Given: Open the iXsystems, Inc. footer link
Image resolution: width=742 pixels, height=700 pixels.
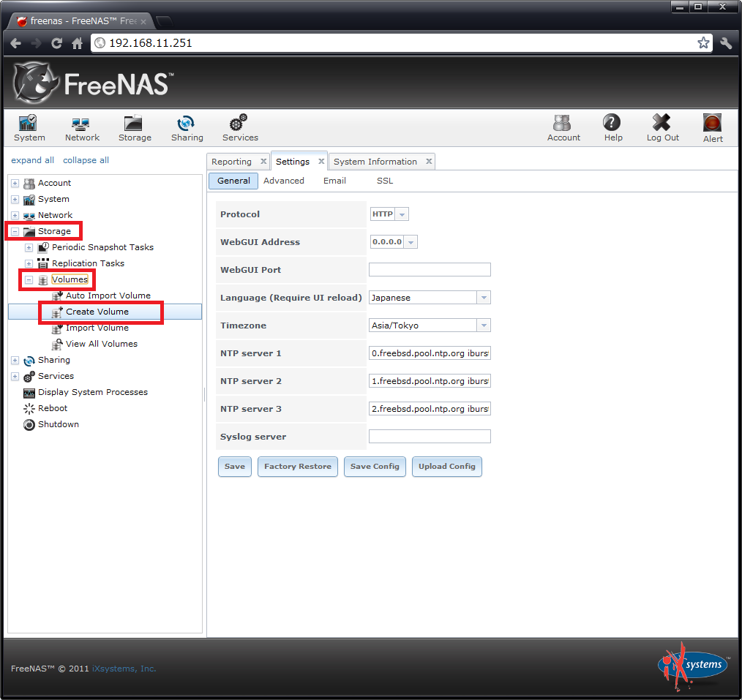Looking at the screenshot, I should pyautogui.click(x=124, y=669).
